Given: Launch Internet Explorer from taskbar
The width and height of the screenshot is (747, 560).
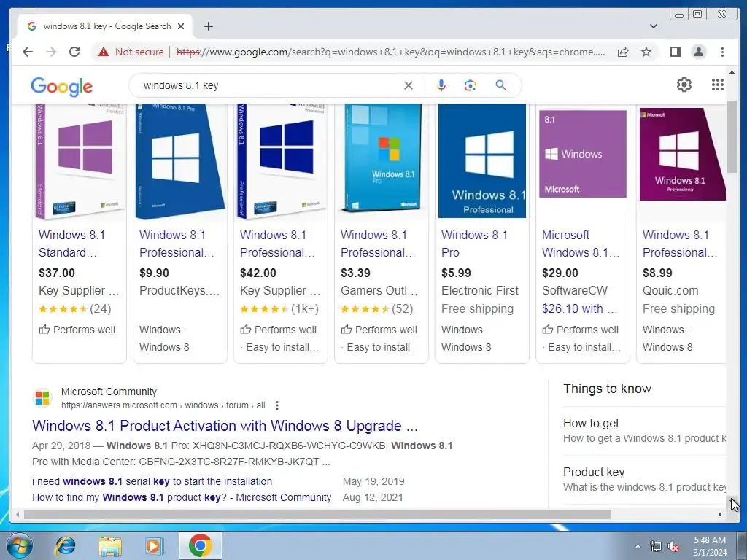Looking at the screenshot, I should (x=65, y=545).
